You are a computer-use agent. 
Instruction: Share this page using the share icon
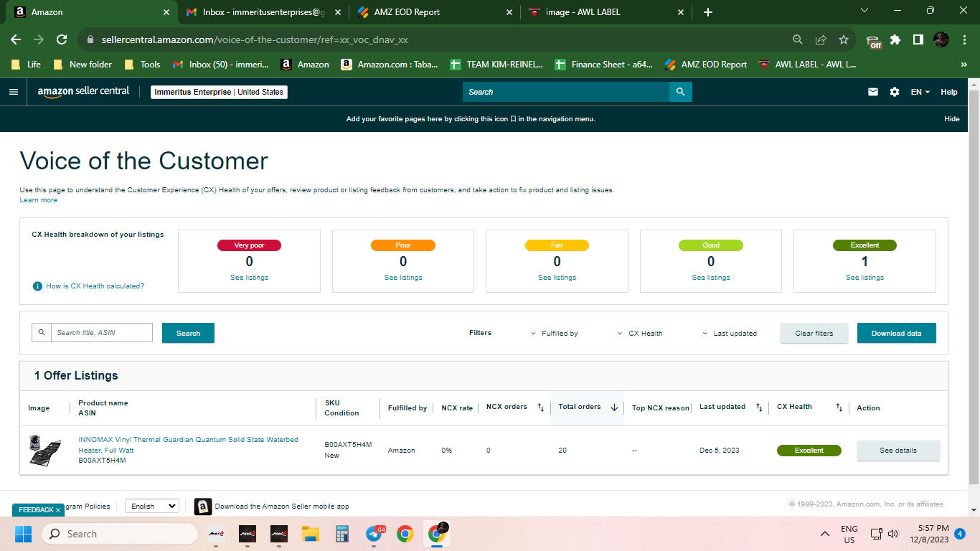821,39
